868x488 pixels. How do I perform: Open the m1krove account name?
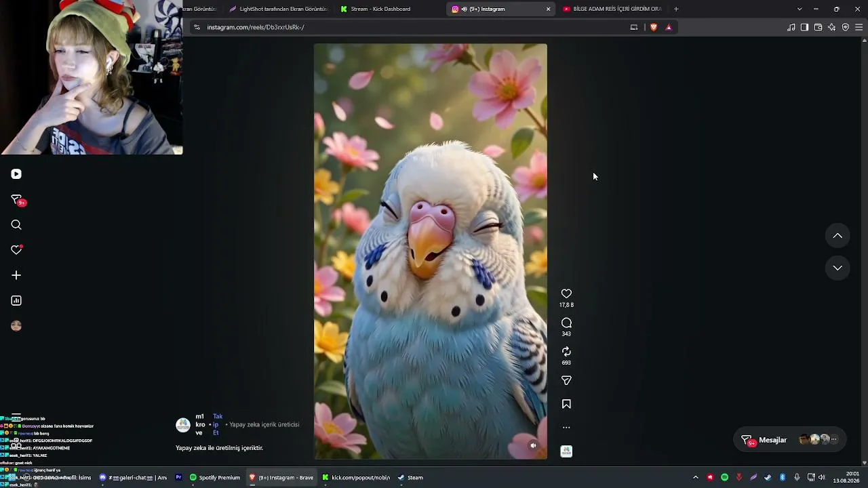click(200, 425)
